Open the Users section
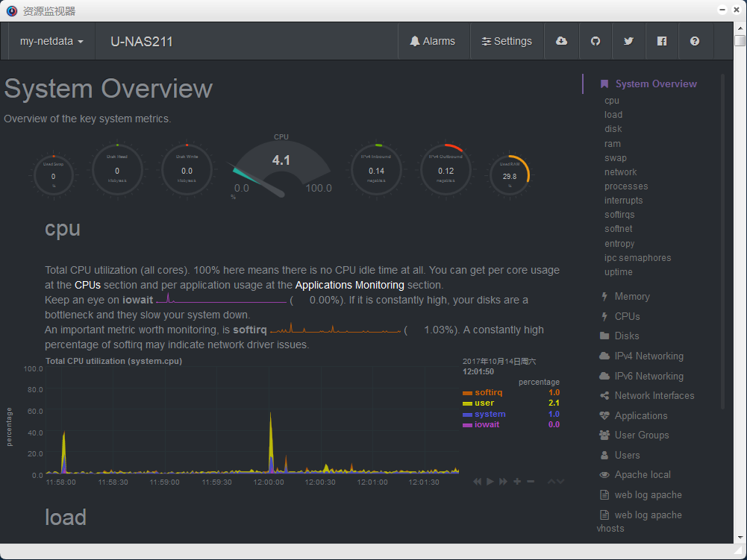 [x=620, y=456]
